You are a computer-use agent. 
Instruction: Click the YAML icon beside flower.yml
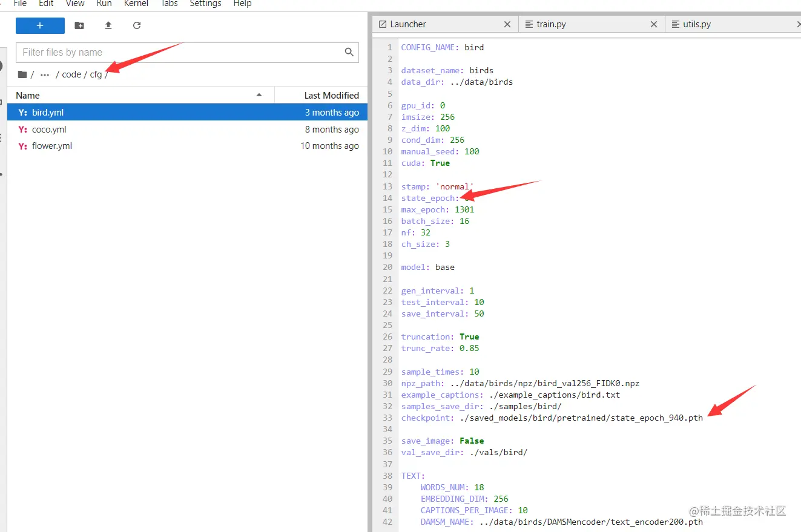point(23,145)
